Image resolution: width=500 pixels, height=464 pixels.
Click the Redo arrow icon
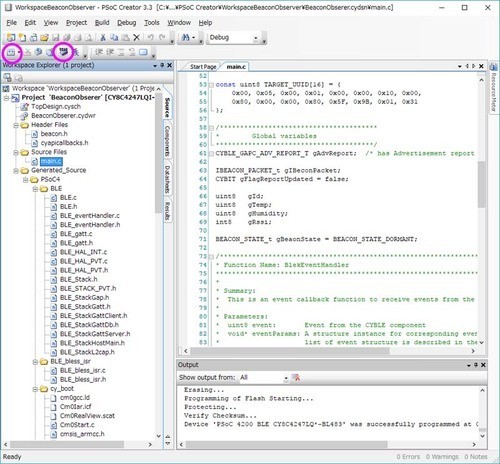pyautogui.click(x=162, y=37)
